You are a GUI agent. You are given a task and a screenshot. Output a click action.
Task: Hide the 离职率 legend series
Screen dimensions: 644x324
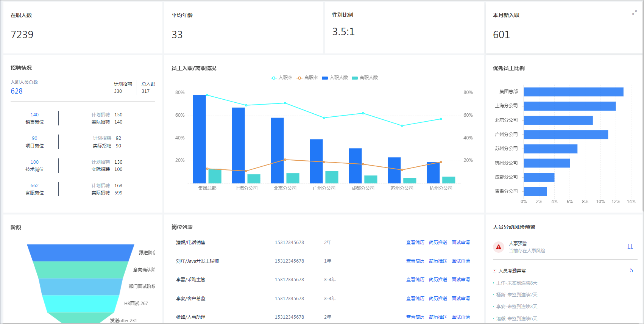coord(307,78)
